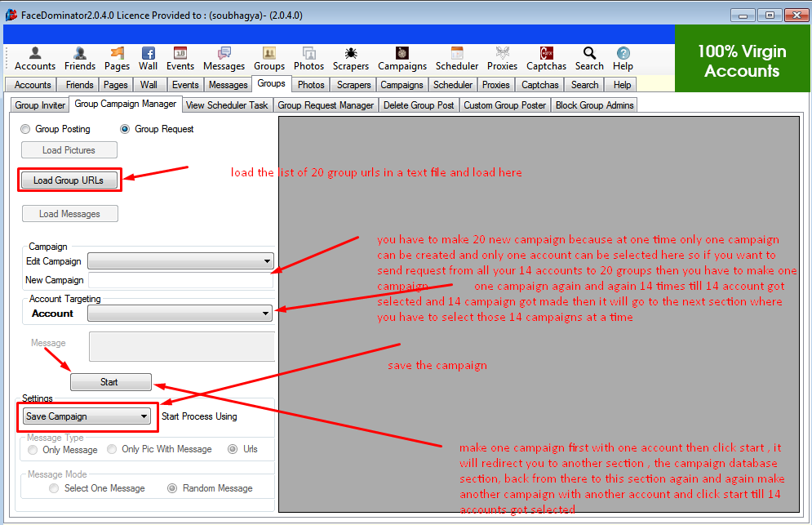Click the Load Group URLs button
The height and width of the screenshot is (525, 812).
pos(69,180)
